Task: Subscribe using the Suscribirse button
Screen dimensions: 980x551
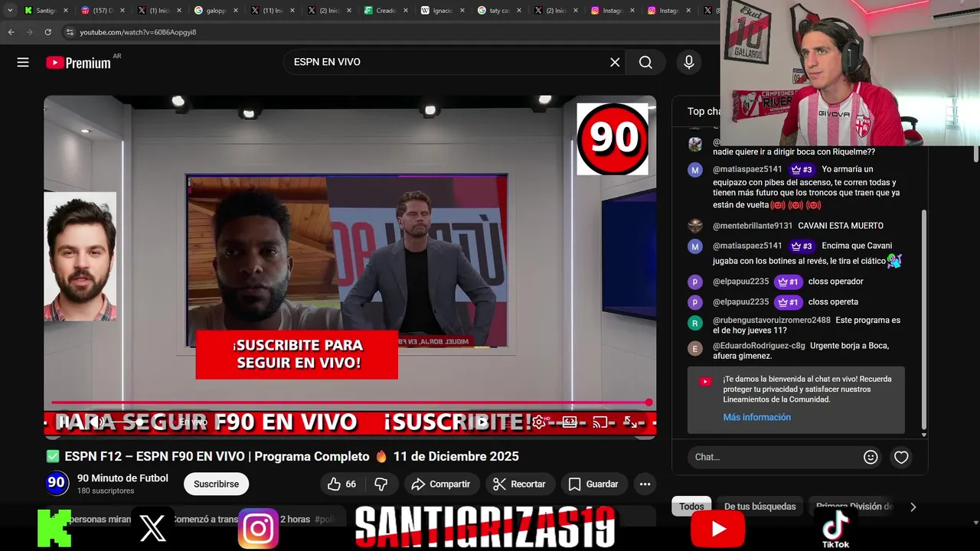Action: tap(216, 484)
